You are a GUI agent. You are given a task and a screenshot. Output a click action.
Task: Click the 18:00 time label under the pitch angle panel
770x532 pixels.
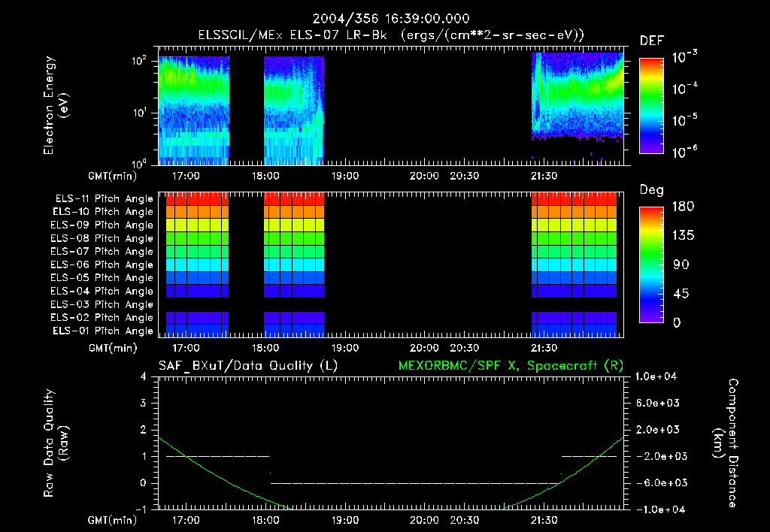click(265, 348)
